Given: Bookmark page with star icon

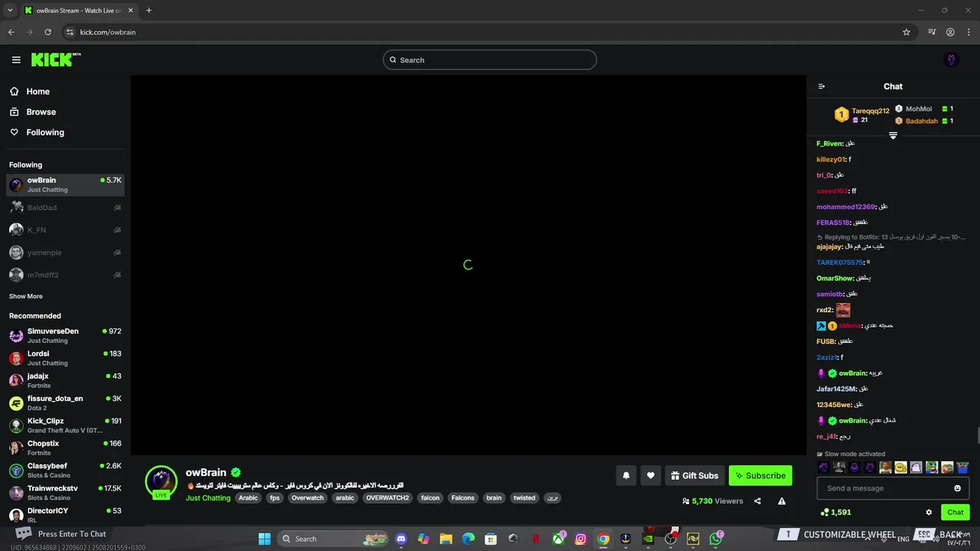Looking at the screenshot, I should coord(906,32).
